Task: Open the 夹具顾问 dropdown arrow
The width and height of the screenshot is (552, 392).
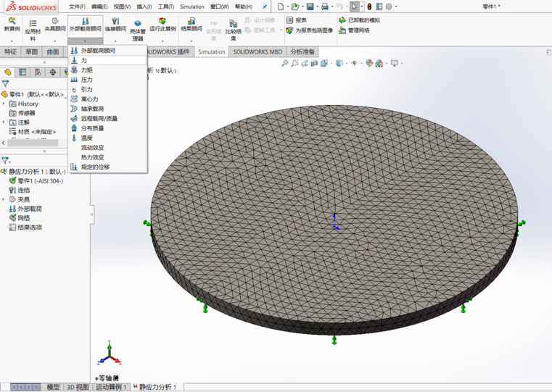Action: pos(55,41)
